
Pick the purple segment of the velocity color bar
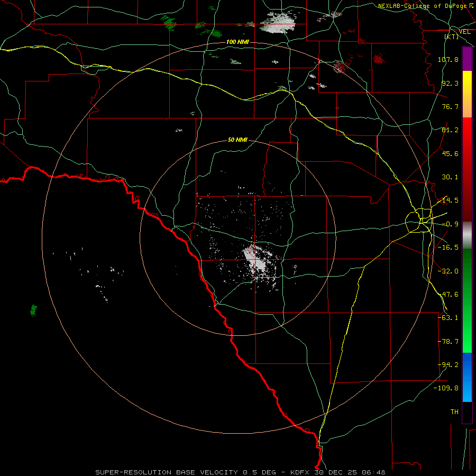pyautogui.click(x=467, y=59)
